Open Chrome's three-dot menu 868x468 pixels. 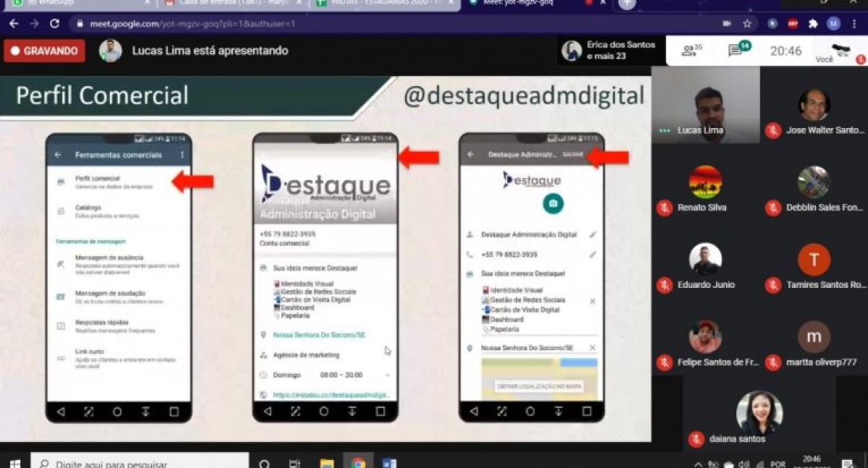854,24
